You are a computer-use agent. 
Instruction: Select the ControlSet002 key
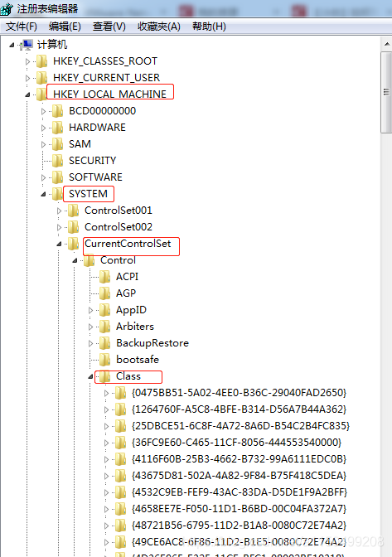119,227
